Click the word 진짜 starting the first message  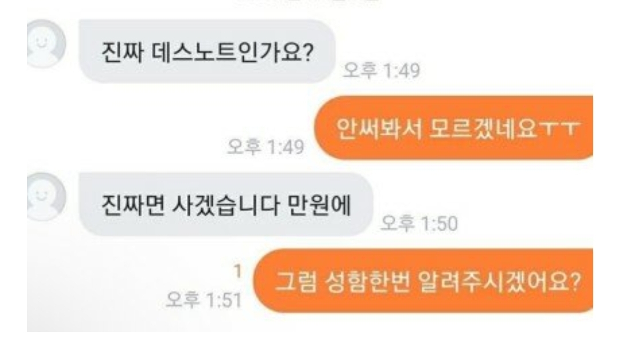click(123, 52)
